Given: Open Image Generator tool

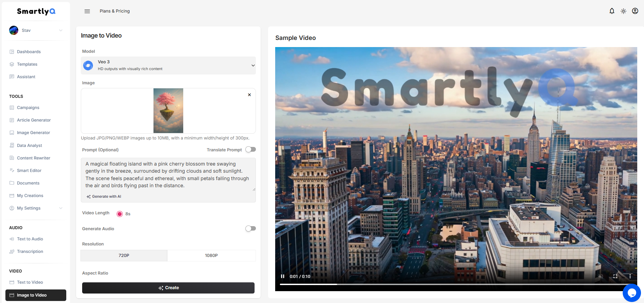Looking at the screenshot, I should [33, 133].
